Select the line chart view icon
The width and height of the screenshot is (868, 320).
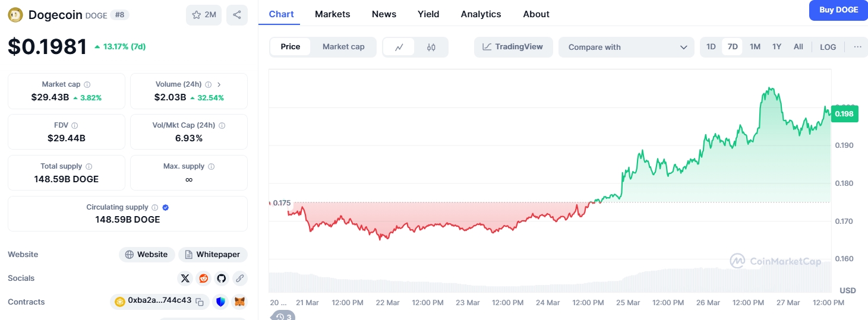coord(400,47)
